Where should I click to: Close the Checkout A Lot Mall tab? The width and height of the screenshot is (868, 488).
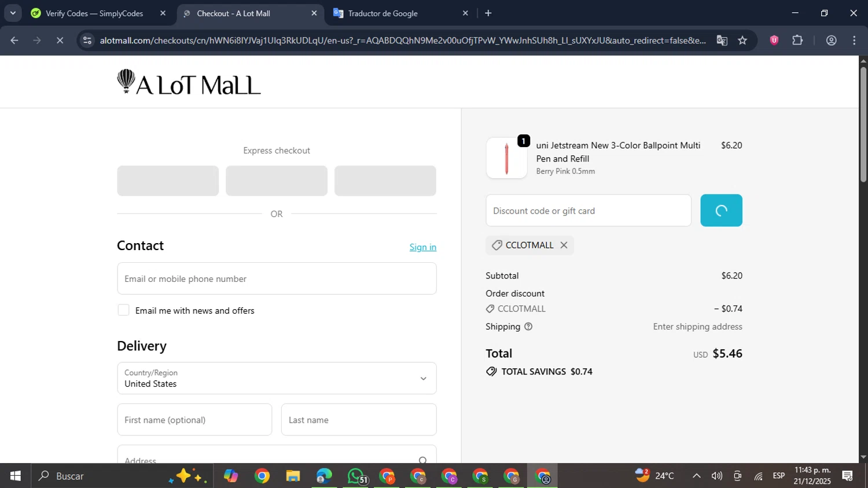coord(314,13)
